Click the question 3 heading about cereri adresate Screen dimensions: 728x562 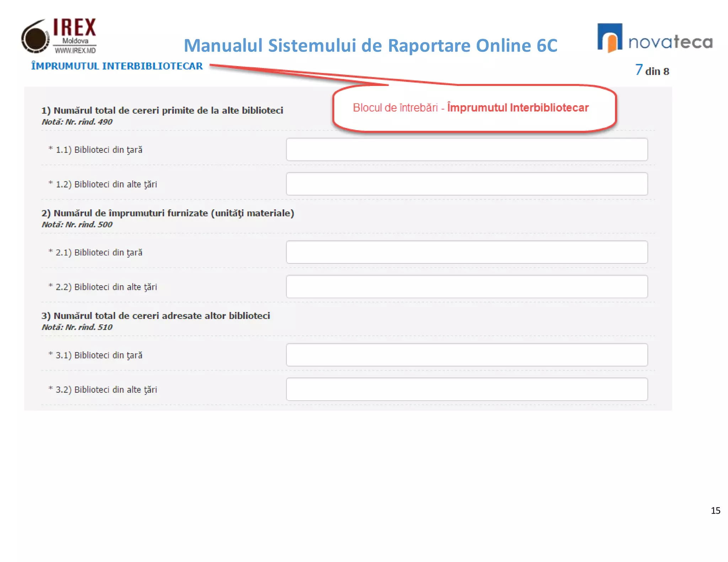[156, 316]
